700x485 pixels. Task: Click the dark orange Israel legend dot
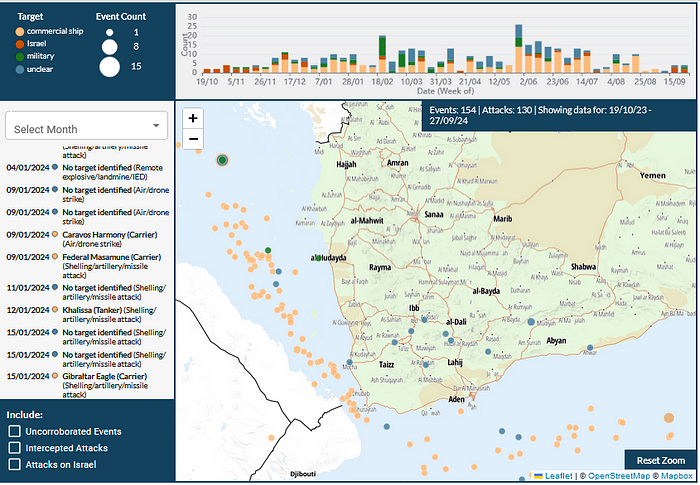(22, 45)
